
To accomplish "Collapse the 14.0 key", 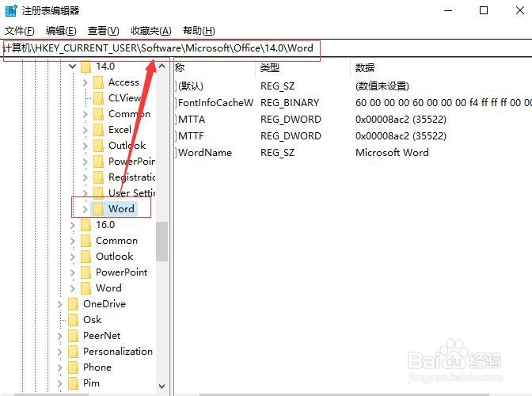I will [72, 67].
